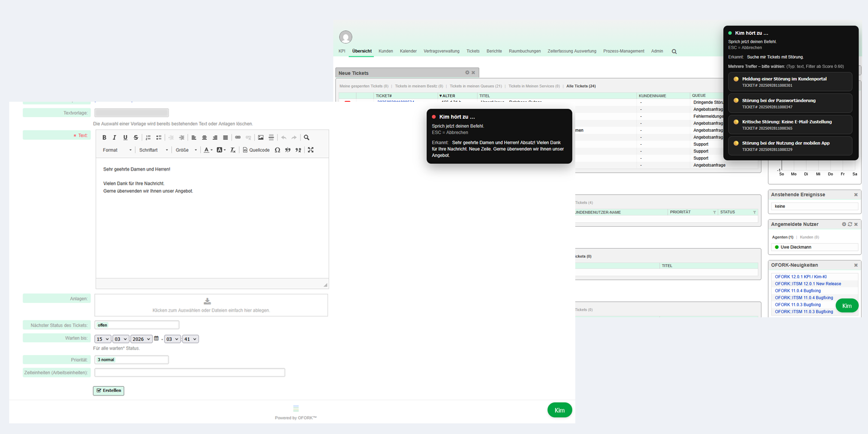Open the Format dropdown
Viewport: 868px width, 434px height.
pos(117,150)
